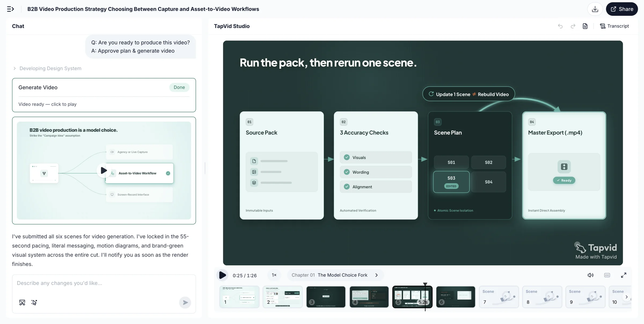Click Video ready — click to play

47,104
